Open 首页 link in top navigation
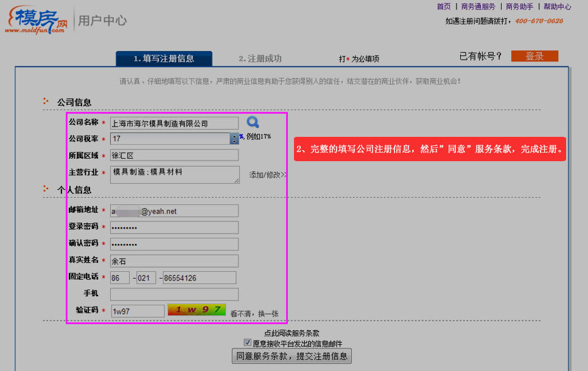Viewport: 588px width, 371px height. point(444,7)
